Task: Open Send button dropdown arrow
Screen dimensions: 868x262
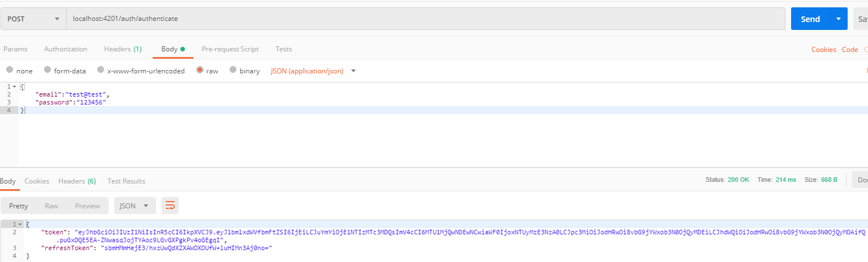Action: 839,19
